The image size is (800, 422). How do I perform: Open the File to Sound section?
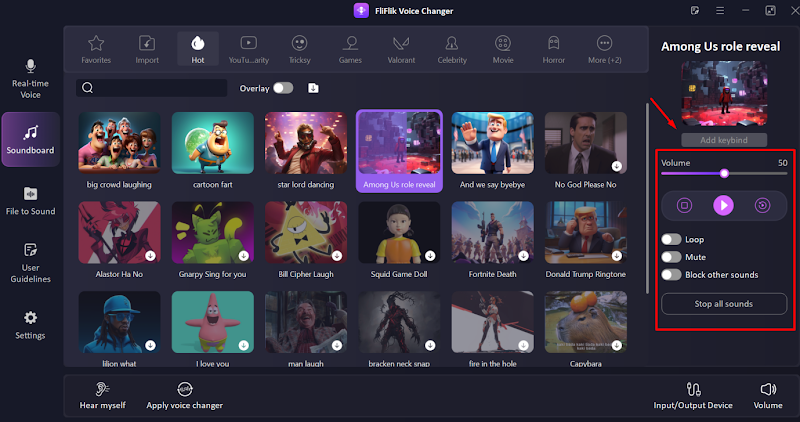tap(30, 201)
